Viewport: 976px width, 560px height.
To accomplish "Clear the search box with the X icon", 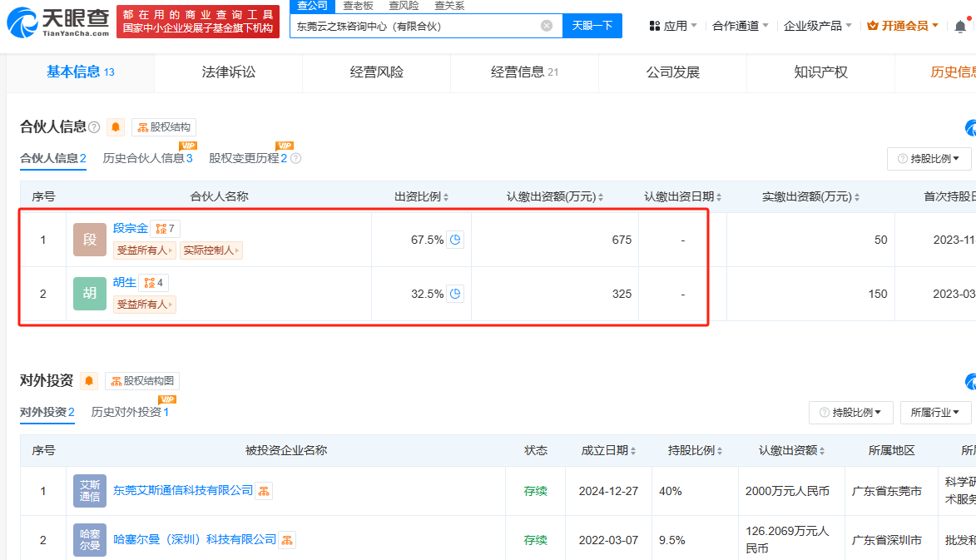I will click(x=547, y=26).
